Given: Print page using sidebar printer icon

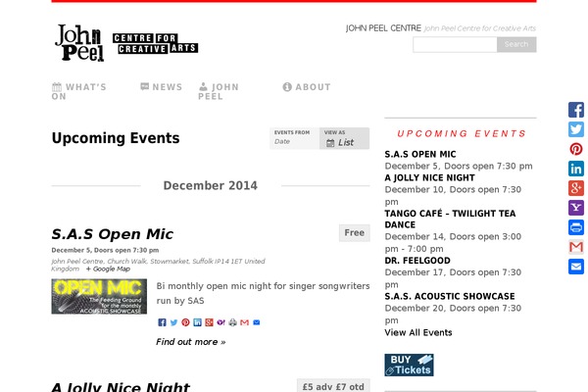Looking at the screenshot, I should (576, 227).
